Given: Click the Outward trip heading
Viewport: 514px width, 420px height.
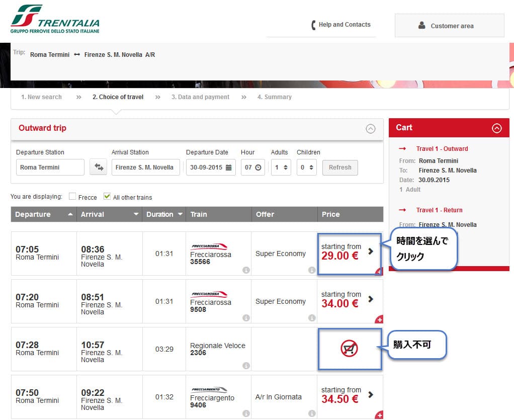Looking at the screenshot, I should tap(42, 128).
